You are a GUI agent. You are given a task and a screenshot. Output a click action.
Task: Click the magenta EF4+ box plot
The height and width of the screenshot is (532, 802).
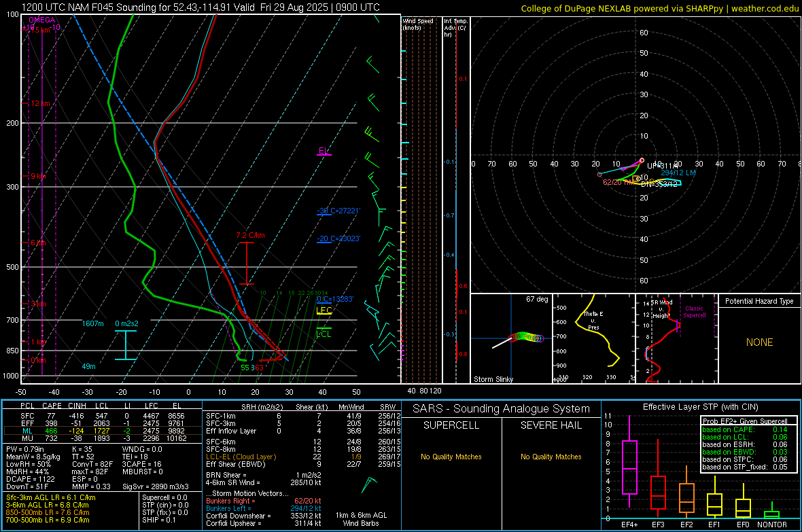coord(629,467)
